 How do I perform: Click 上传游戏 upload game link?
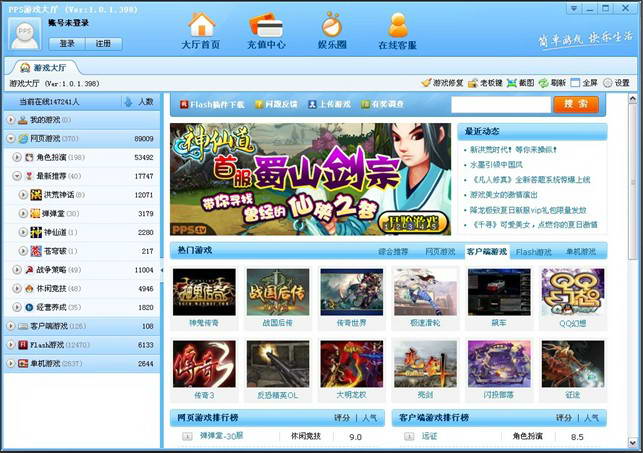[x=330, y=105]
